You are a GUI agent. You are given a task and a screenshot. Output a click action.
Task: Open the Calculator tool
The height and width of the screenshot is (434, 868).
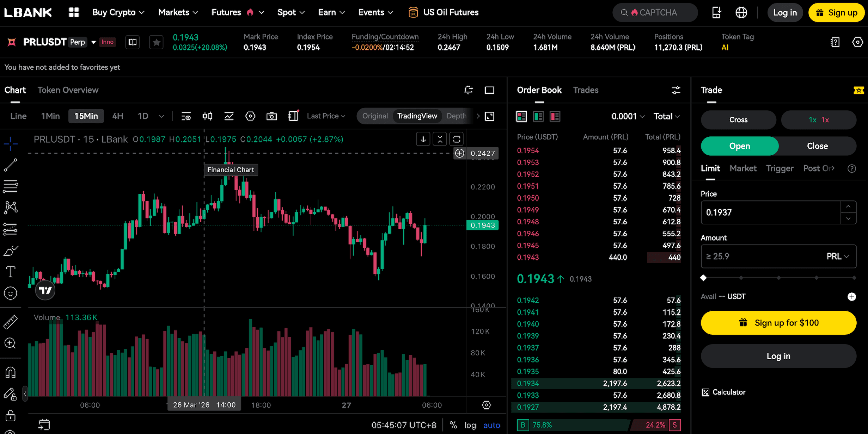(724, 392)
